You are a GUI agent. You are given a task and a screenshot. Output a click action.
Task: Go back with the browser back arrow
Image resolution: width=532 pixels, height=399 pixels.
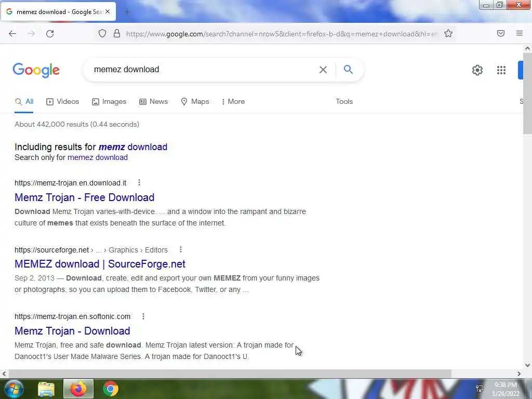(x=12, y=34)
